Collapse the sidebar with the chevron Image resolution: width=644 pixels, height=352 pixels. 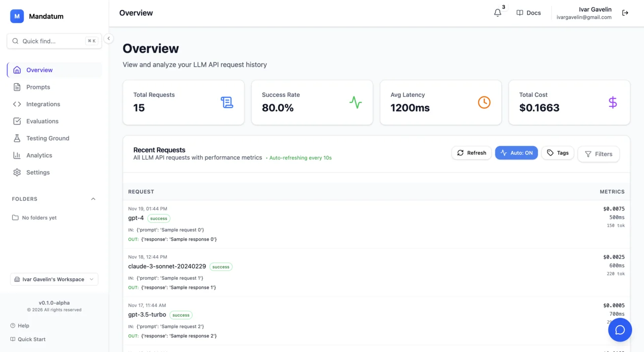tap(109, 39)
